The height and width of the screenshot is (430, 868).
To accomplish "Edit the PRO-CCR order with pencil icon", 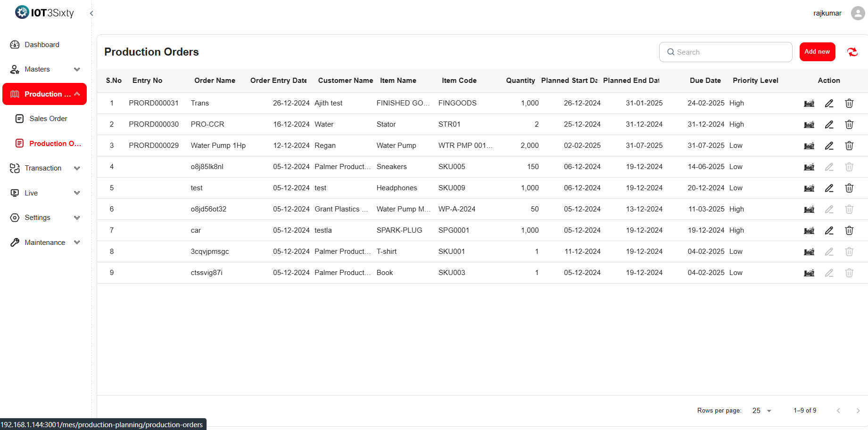I will 829,125.
